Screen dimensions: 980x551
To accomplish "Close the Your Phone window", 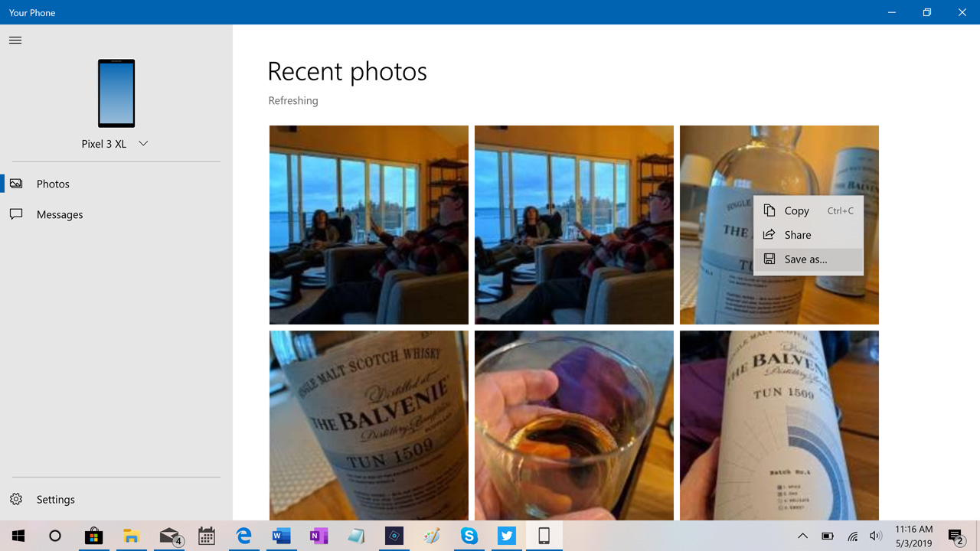I will 962,12.
